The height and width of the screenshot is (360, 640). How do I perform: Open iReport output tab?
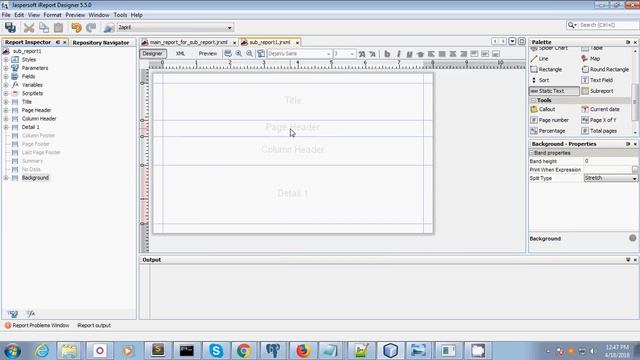94,325
